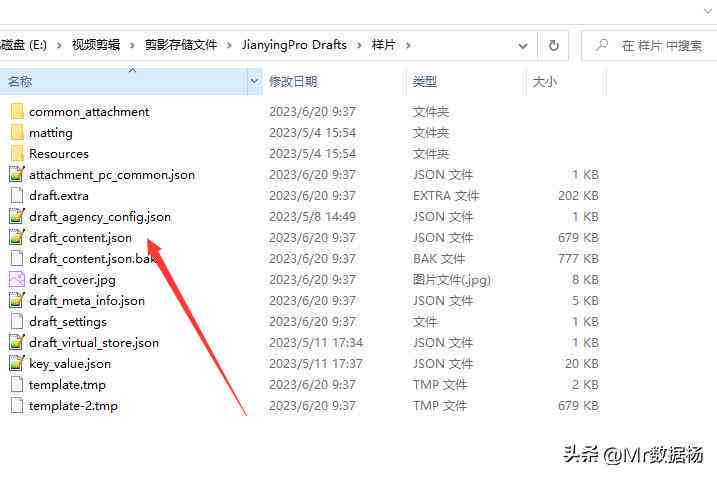This screenshot has height=477, width=717.
Task: Select the file name key_value.json
Action: (x=70, y=364)
